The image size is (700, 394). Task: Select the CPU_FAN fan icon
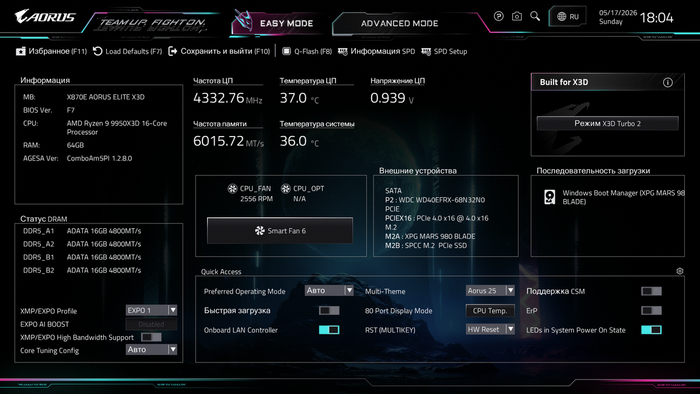pos(232,188)
